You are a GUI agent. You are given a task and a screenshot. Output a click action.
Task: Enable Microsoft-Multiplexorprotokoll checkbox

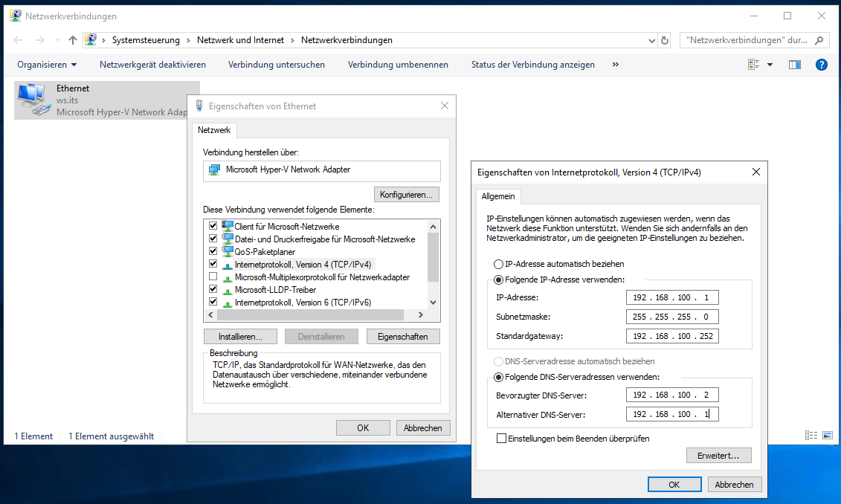[213, 277]
